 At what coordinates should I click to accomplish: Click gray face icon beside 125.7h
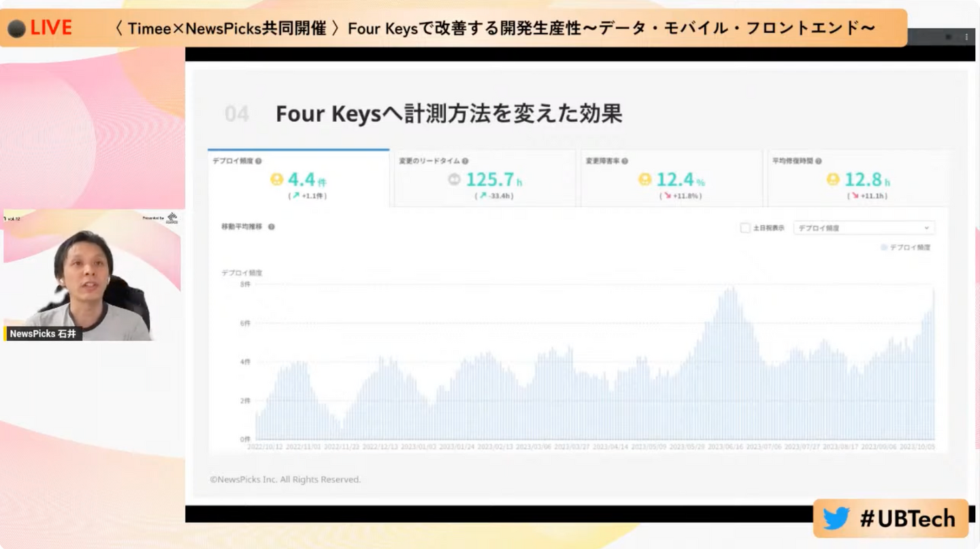(x=454, y=180)
